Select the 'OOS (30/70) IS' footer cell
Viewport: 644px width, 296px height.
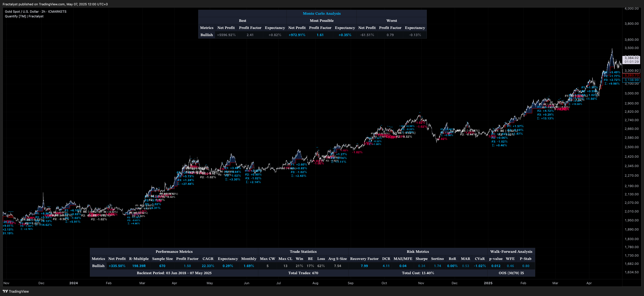coord(511,273)
